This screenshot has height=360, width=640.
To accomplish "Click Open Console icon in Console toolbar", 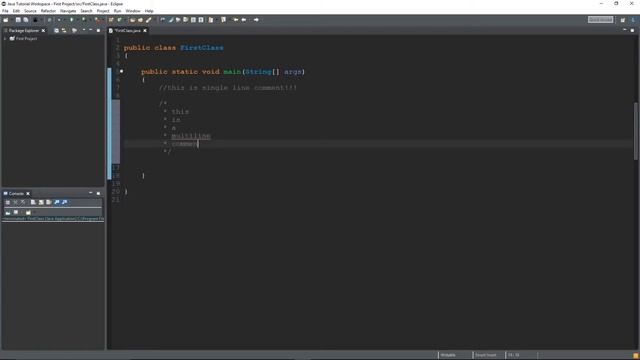I will pos(28,212).
